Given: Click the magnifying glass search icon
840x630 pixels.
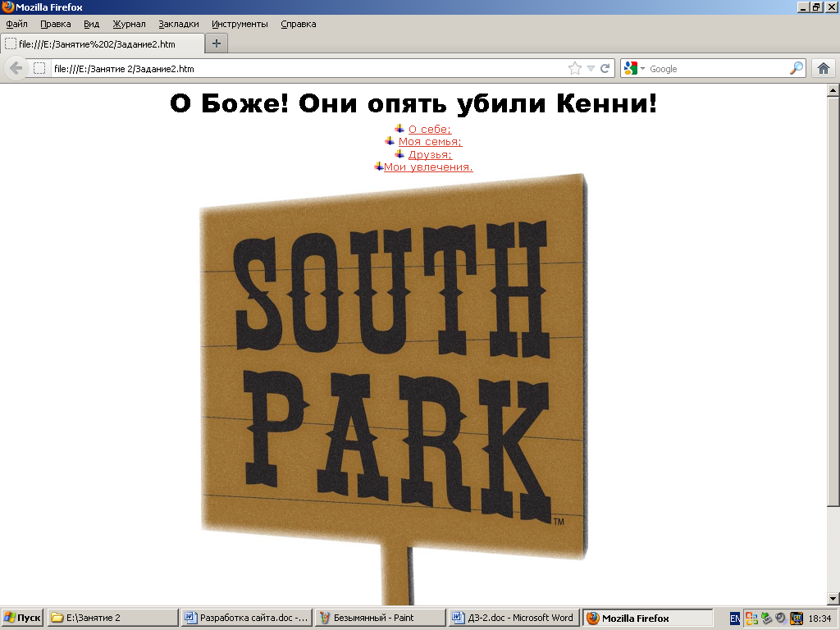Looking at the screenshot, I should 797,69.
